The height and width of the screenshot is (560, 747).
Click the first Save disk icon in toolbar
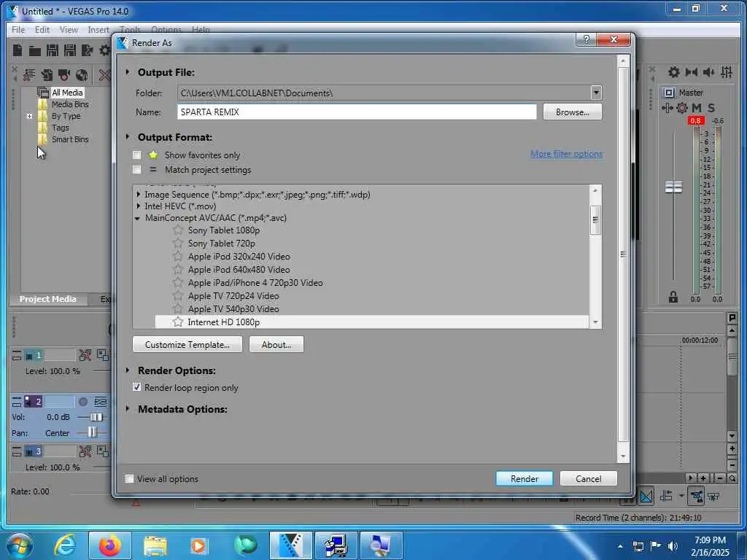pos(53,50)
